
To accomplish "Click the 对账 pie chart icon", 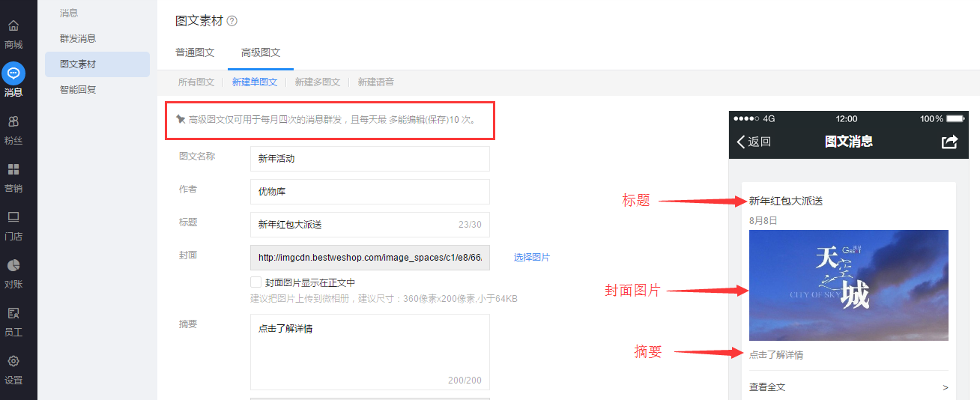I will coord(13,265).
